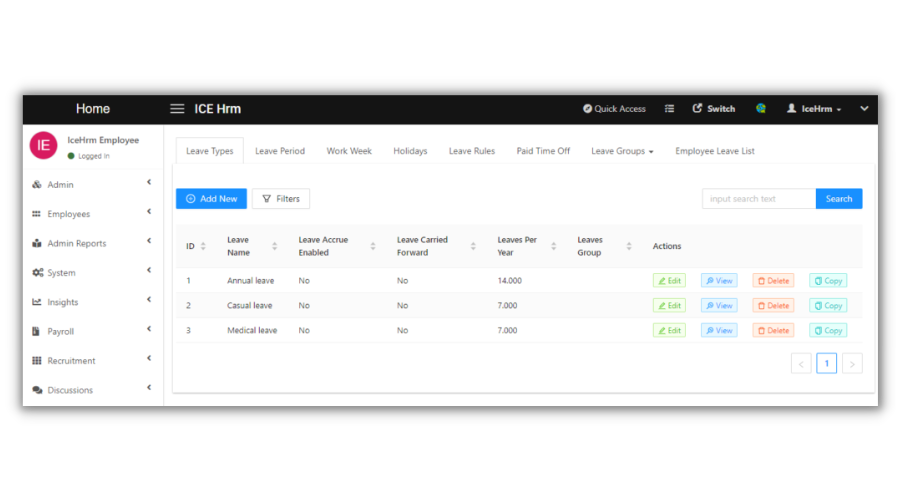The height and width of the screenshot is (500, 900).
Task: Click the search text input field
Action: pyautogui.click(x=758, y=199)
